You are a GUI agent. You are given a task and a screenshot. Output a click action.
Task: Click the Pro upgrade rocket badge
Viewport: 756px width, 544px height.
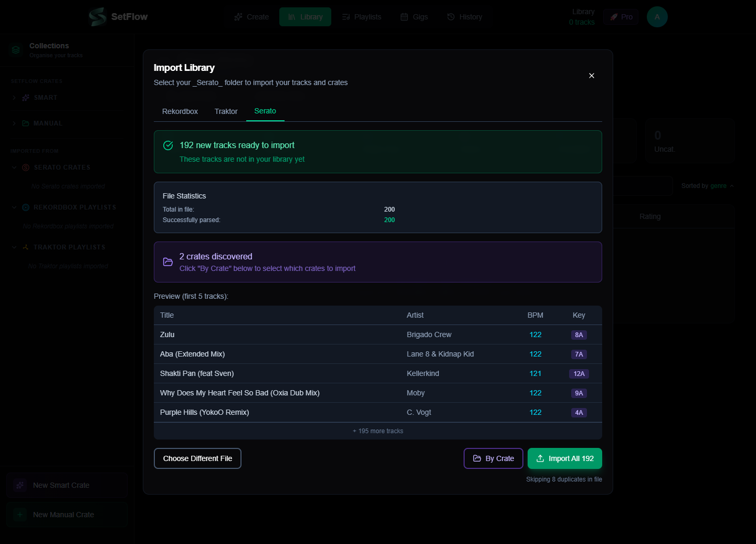[621, 17]
